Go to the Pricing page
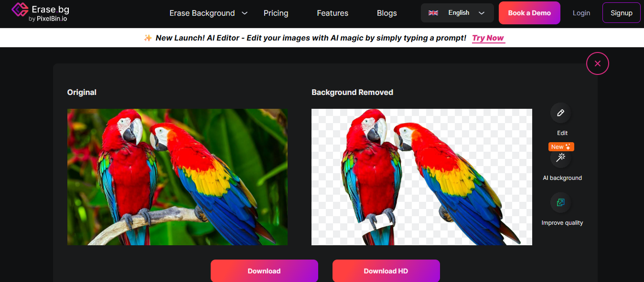644x282 pixels. (276, 13)
